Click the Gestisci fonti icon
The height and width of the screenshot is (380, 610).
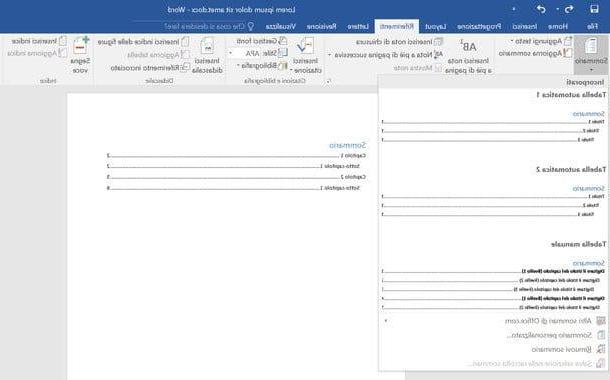click(x=283, y=41)
